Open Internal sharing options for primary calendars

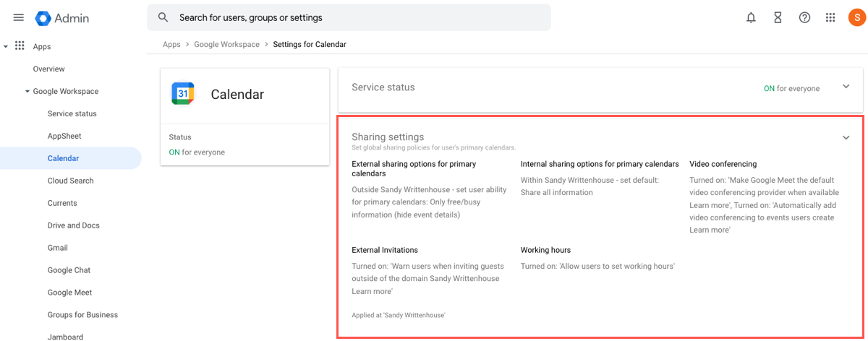tap(600, 164)
